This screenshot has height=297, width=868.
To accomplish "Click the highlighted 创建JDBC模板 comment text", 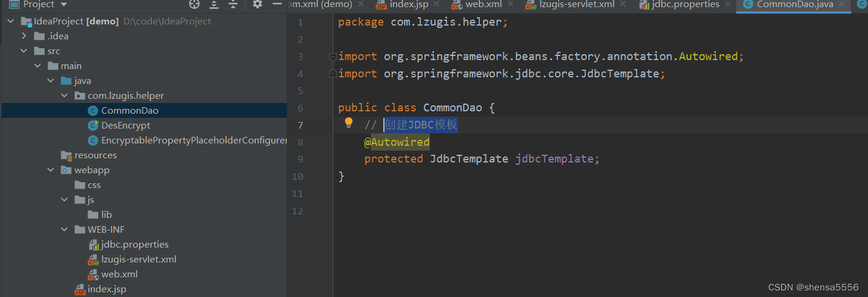I will (421, 125).
